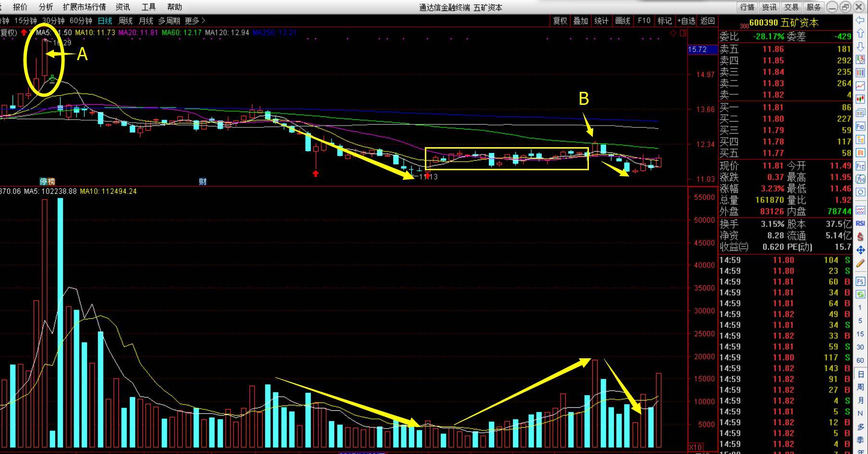Open the f(x) formula icon
Image resolution: width=868 pixels, height=454 pixels.
pos(860,179)
